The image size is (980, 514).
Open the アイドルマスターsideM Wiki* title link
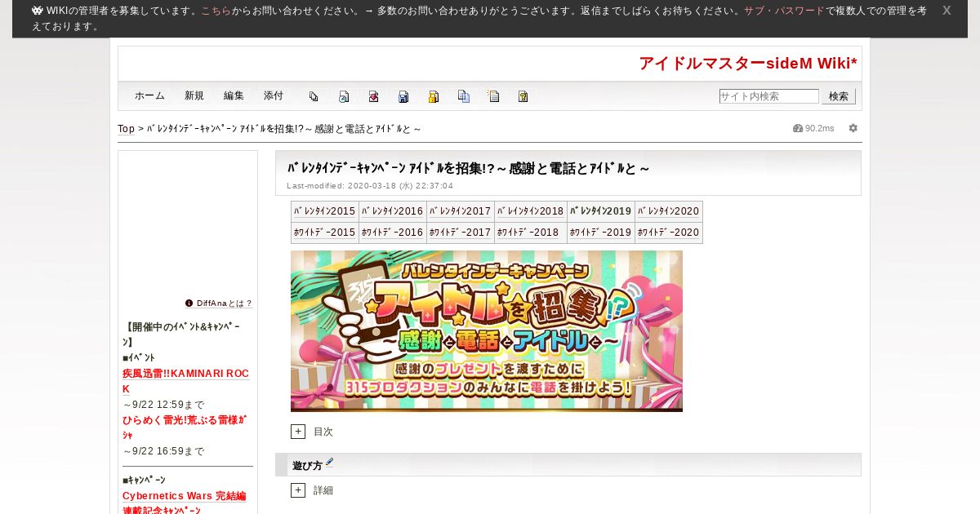pos(748,64)
